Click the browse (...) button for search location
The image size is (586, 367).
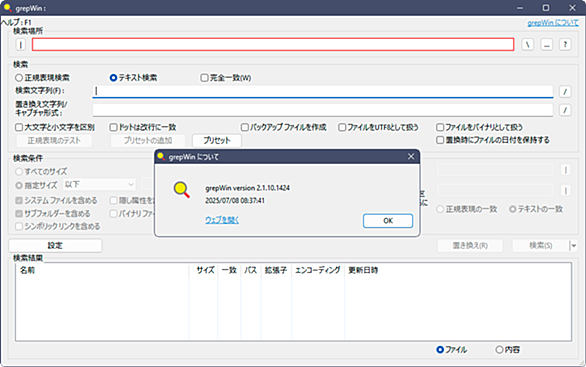[546, 44]
